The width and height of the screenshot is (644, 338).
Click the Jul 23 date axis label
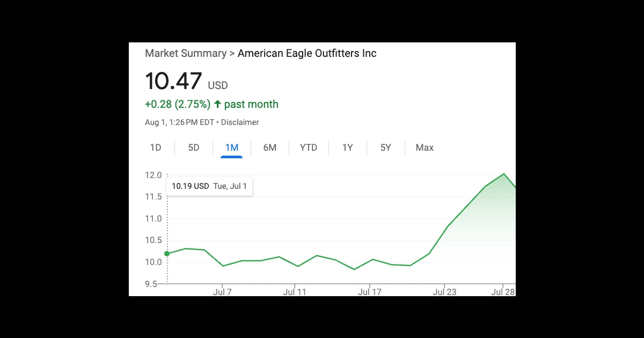coord(444,292)
